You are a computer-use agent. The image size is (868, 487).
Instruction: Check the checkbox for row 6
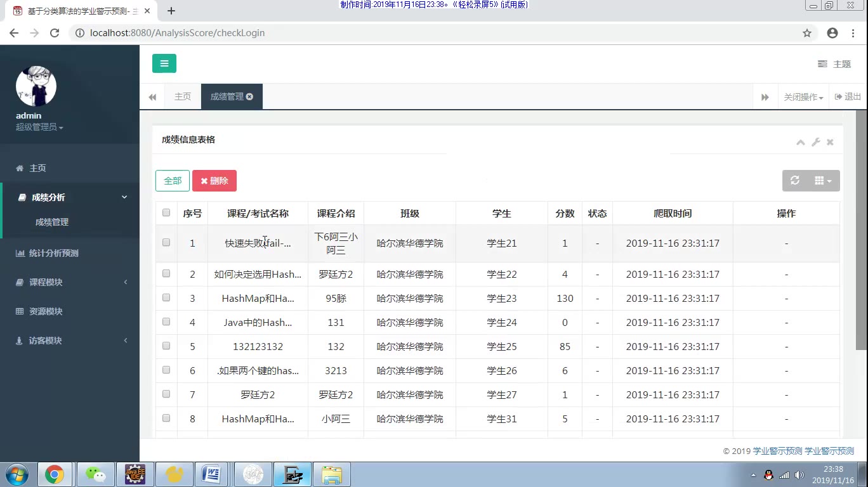click(166, 370)
